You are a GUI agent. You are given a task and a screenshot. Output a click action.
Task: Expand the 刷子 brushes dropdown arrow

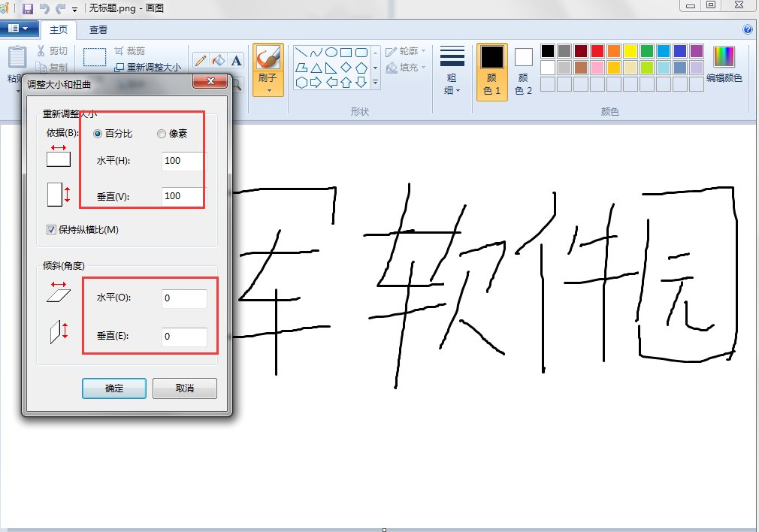[x=268, y=90]
